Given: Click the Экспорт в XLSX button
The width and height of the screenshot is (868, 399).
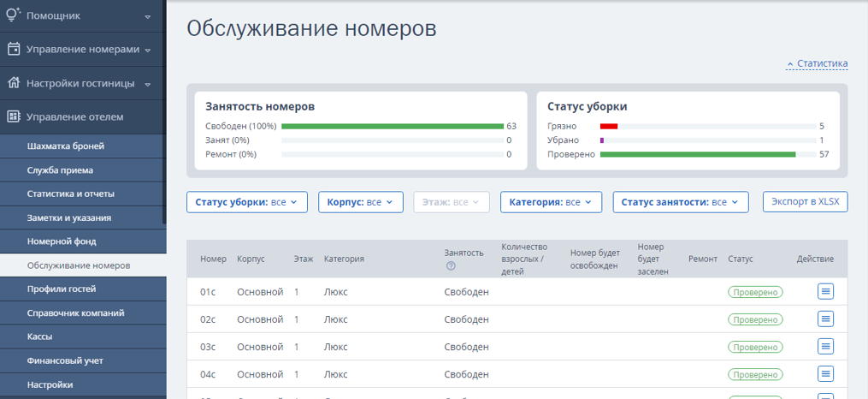Looking at the screenshot, I should (805, 202).
